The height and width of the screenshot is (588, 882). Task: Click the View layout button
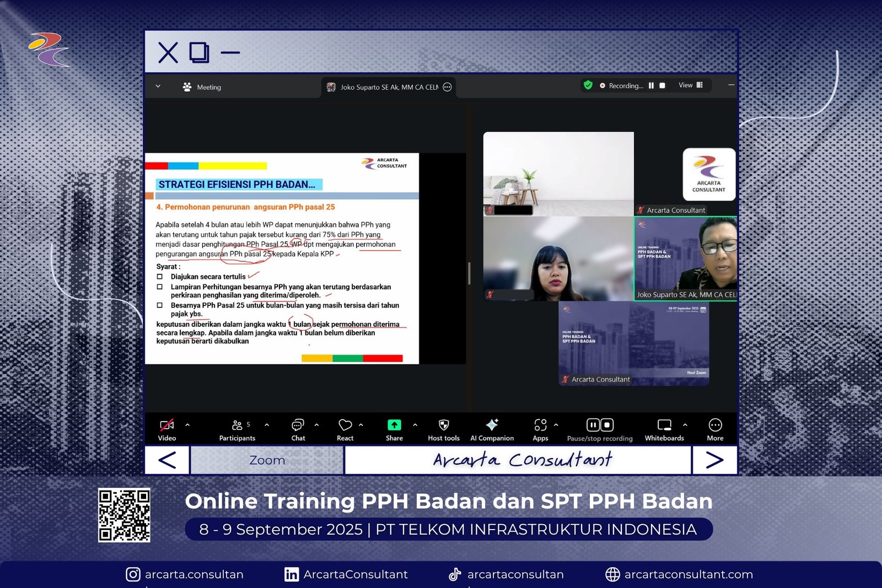(x=690, y=85)
